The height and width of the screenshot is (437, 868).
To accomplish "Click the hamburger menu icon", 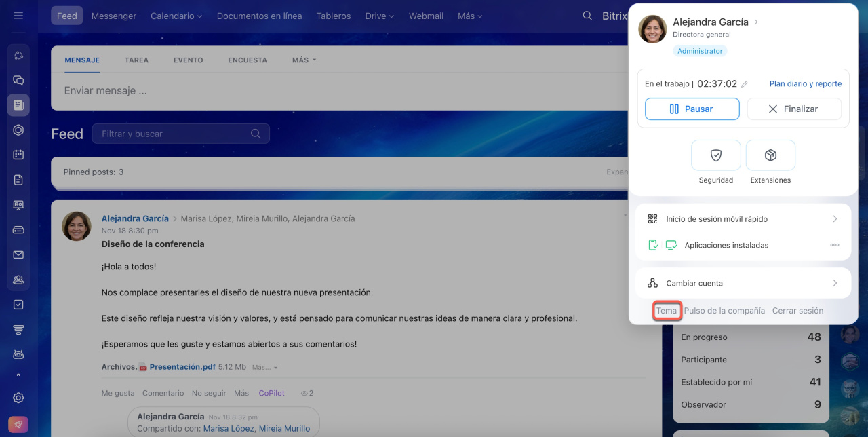I will 18,16.
